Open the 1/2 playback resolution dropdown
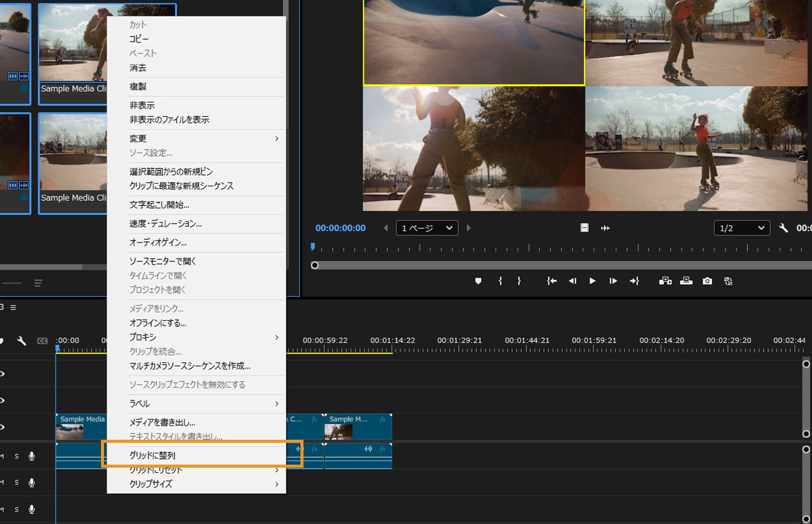Image resolution: width=812 pixels, height=524 pixels. click(741, 228)
